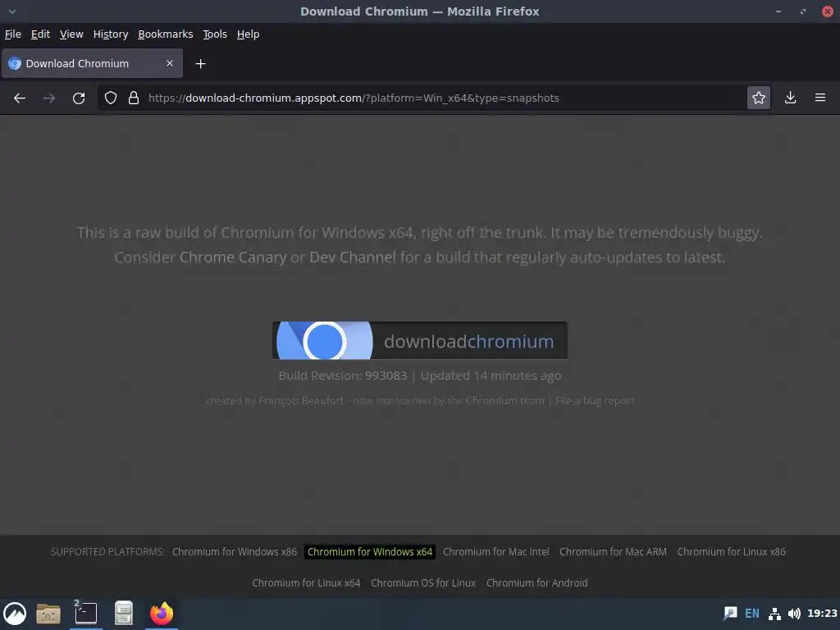
Task: Select Chromium for Mac ARM platform
Action: click(613, 552)
